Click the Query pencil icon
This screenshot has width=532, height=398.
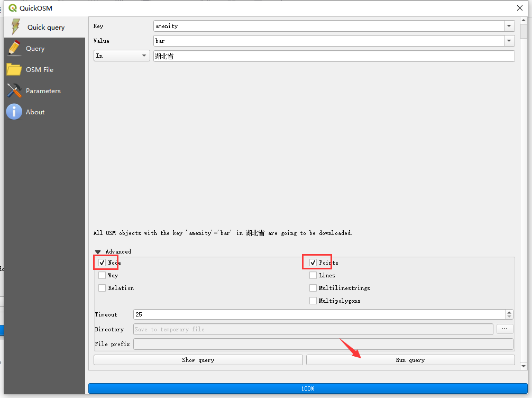pyautogui.click(x=14, y=48)
